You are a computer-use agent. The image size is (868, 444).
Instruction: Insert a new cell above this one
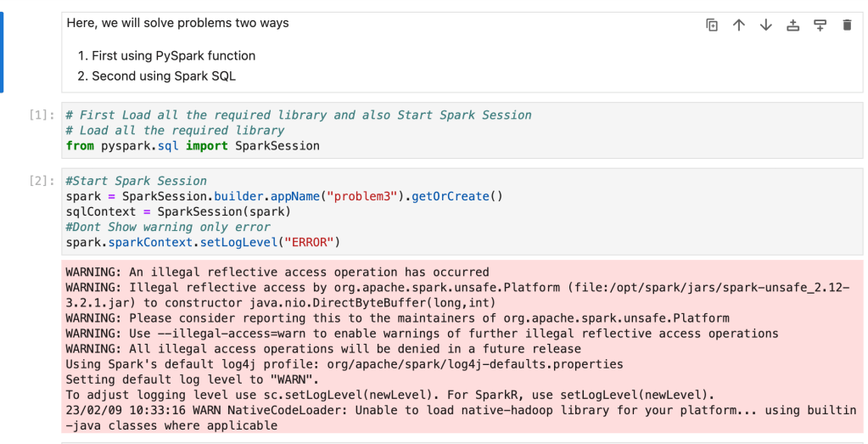pyautogui.click(x=793, y=25)
